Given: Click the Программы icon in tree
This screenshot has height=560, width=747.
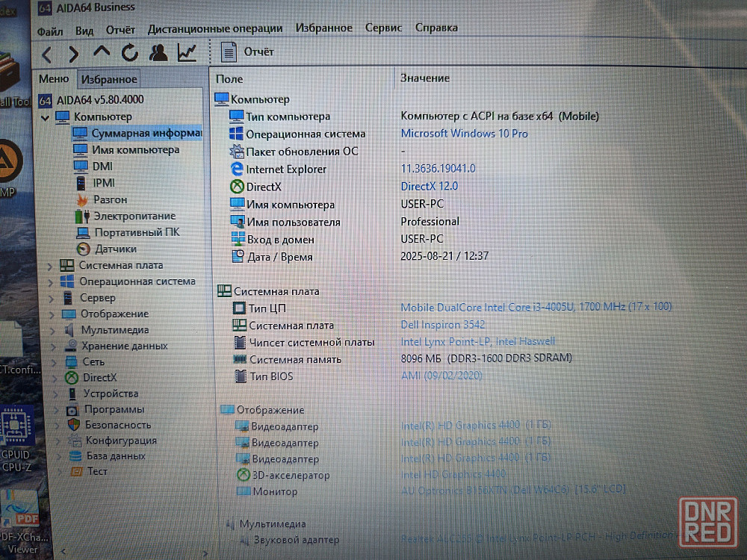Looking at the screenshot, I should pyautogui.click(x=72, y=410).
